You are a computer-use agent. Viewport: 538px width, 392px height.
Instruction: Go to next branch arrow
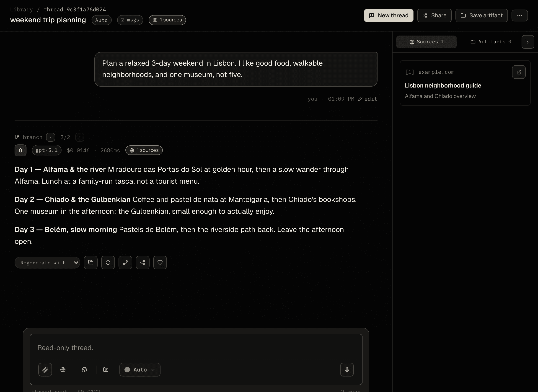click(x=80, y=137)
